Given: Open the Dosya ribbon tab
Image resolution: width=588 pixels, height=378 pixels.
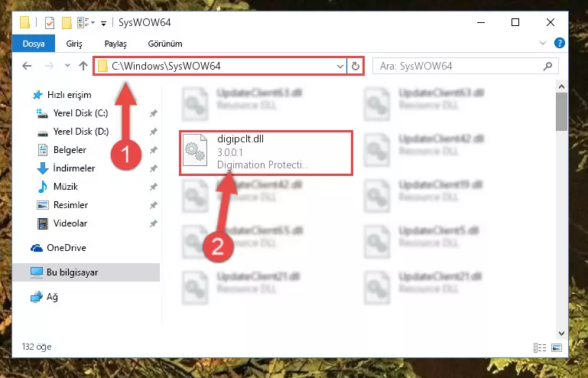Looking at the screenshot, I should [x=34, y=44].
